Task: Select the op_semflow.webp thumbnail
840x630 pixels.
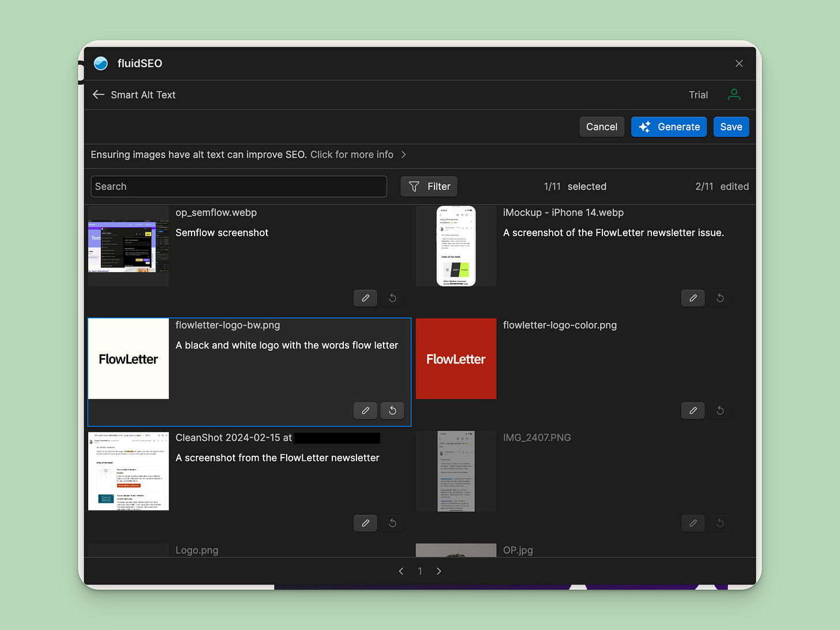Action: (129, 246)
